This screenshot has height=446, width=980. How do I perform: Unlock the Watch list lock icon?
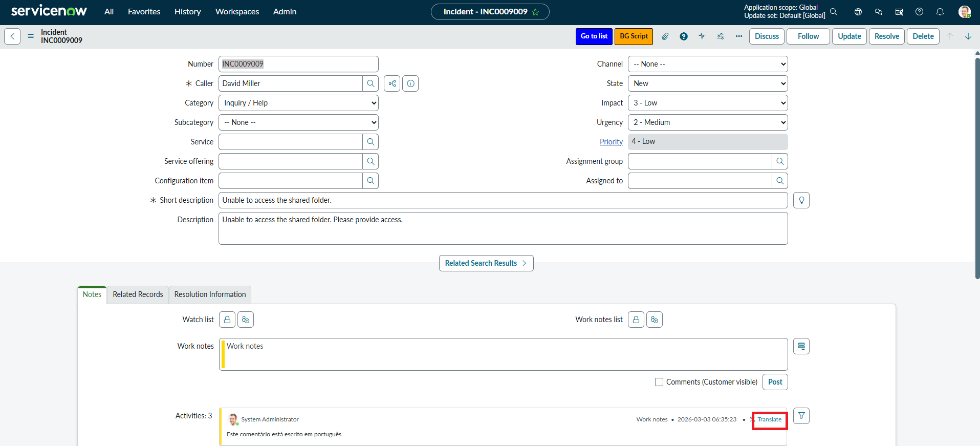tap(227, 320)
